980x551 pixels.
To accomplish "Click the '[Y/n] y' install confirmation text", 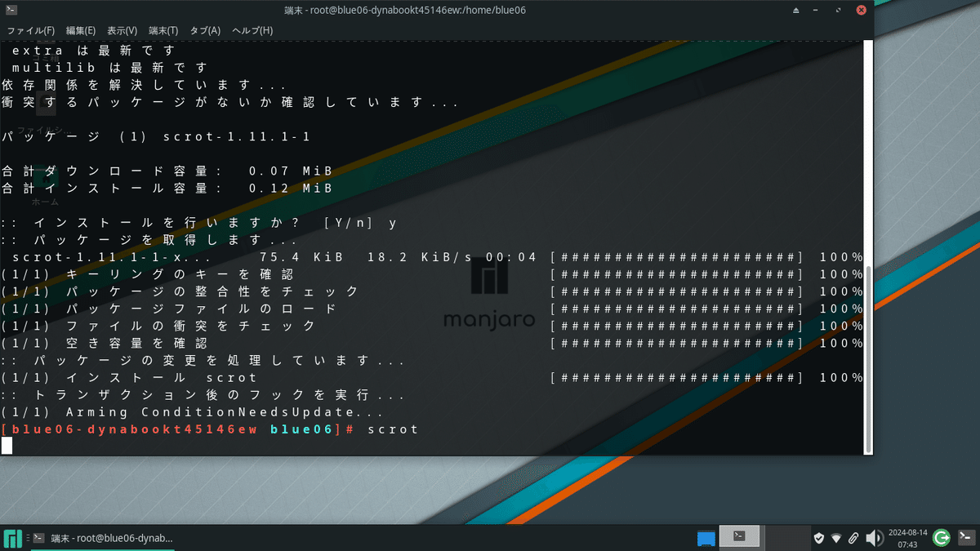I will [360, 222].
